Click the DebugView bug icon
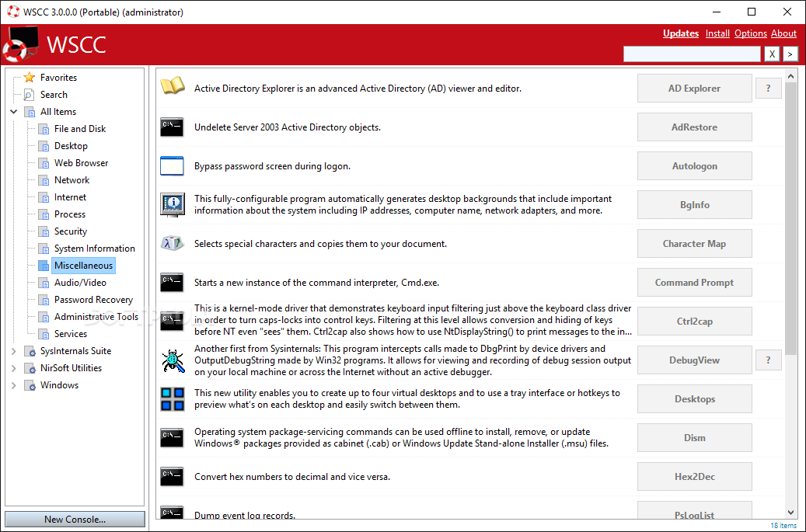Image resolution: width=806 pixels, height=532 pixels. pos(173,360)
